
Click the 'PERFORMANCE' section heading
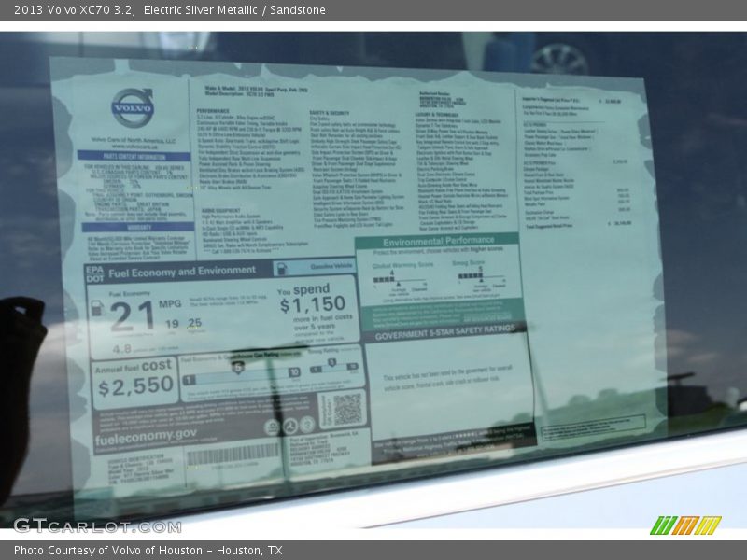(213, 111)
